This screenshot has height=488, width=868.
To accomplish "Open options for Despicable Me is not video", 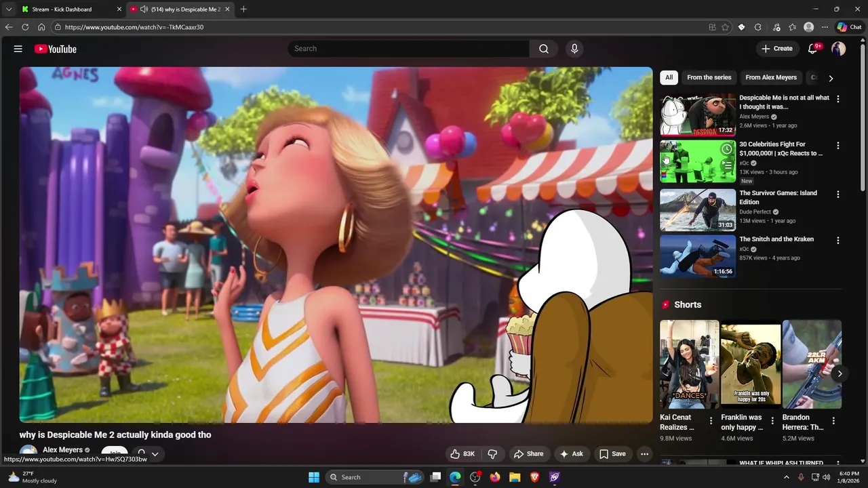I will click(x=838, y=99).
